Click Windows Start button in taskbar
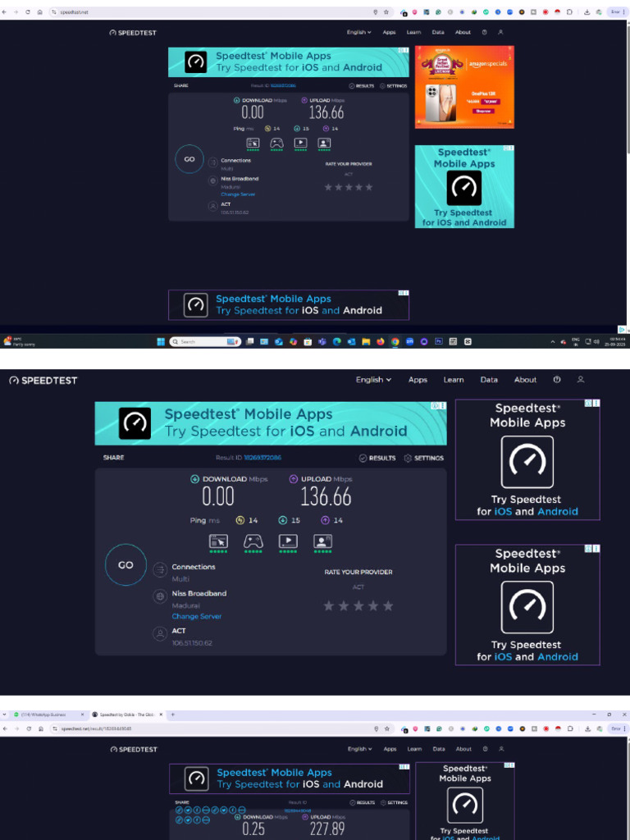The image size is (630, 840). (161, 341)
